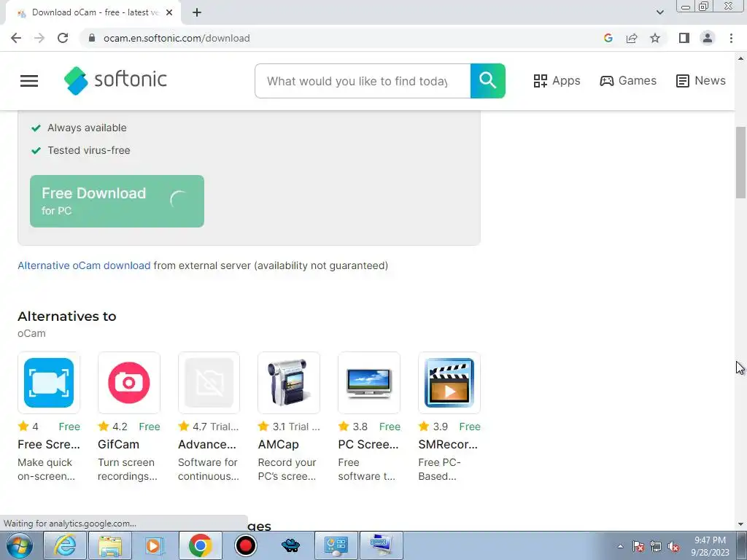Click the address bar URL

(x=177, y=38)
